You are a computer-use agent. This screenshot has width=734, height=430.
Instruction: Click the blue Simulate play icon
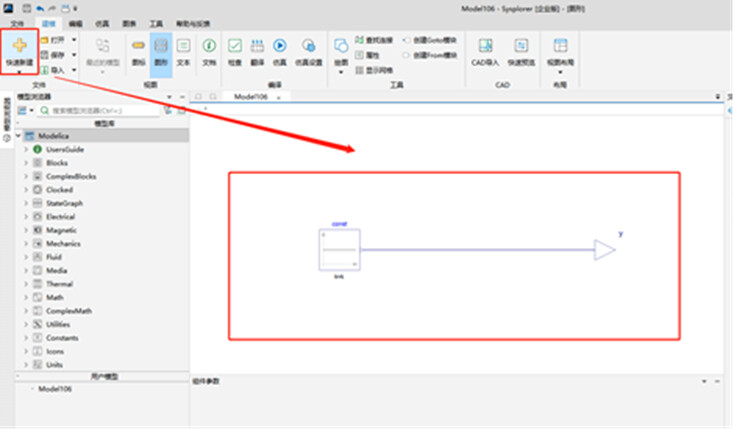(x=279, y=45)
